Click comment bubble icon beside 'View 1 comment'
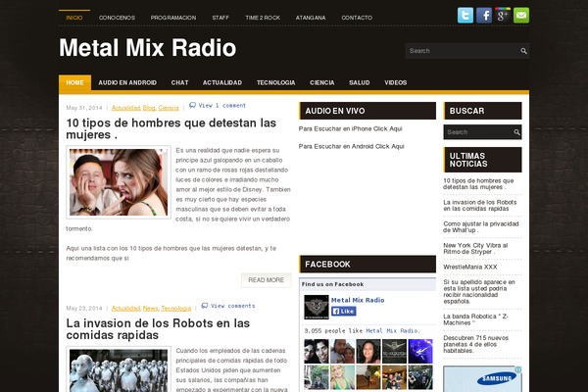 click(x=192, y=105)
